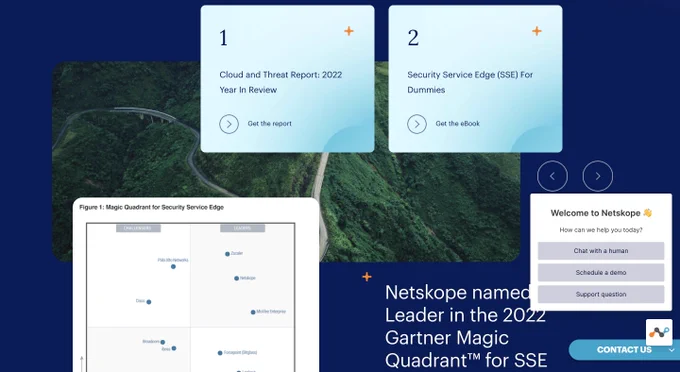Open Cloud and Threat Report 2022 card title
The height and width of the screenshot is (372, 680).
tap(281, 82)
